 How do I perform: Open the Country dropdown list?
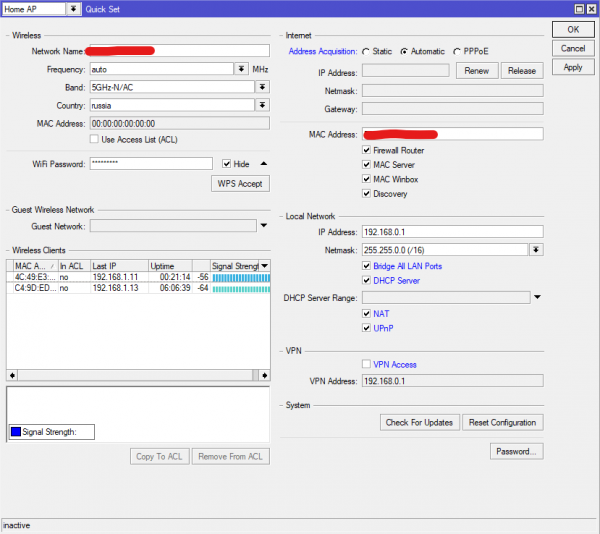tap(262, 105)
